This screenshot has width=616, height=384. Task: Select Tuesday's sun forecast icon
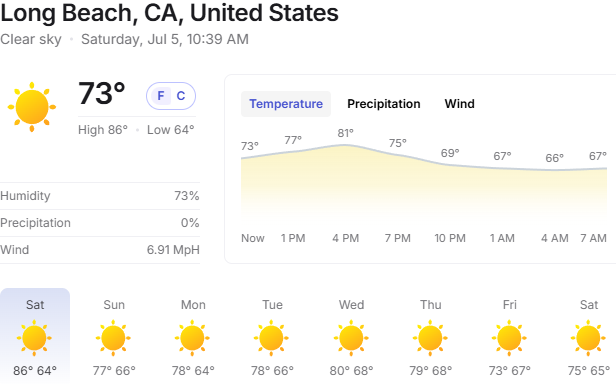tap(271, 338)
